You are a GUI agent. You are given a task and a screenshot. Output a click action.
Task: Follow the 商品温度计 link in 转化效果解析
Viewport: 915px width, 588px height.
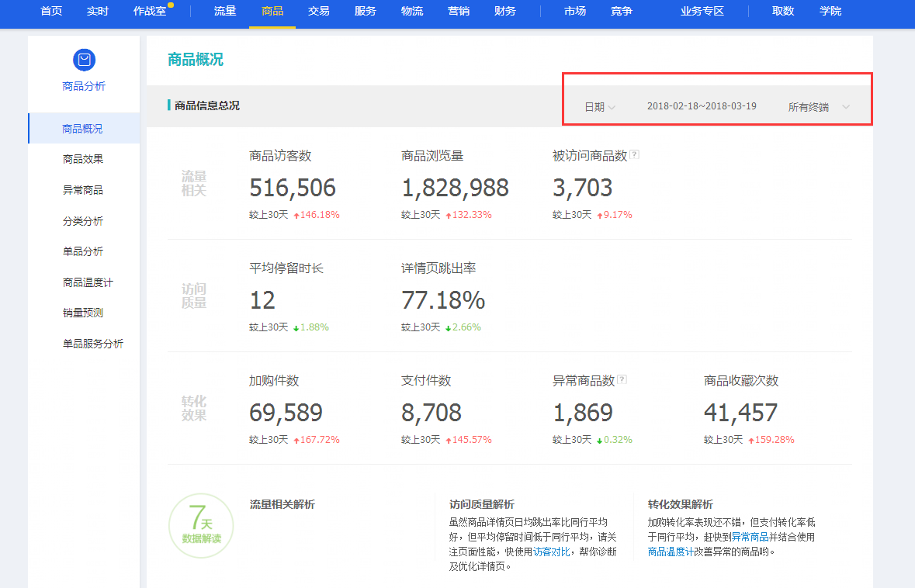(x=671, y=552)
